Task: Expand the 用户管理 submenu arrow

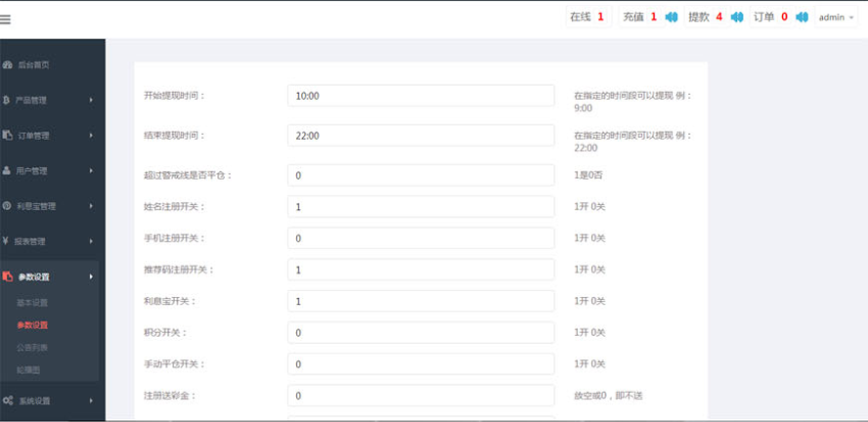Action: pos(91,171)
